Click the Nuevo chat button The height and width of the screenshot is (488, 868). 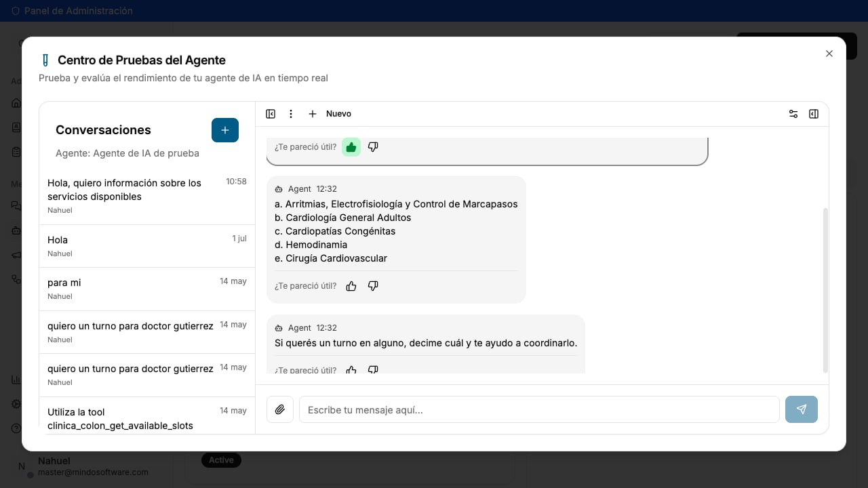click(x=330, y=114)
